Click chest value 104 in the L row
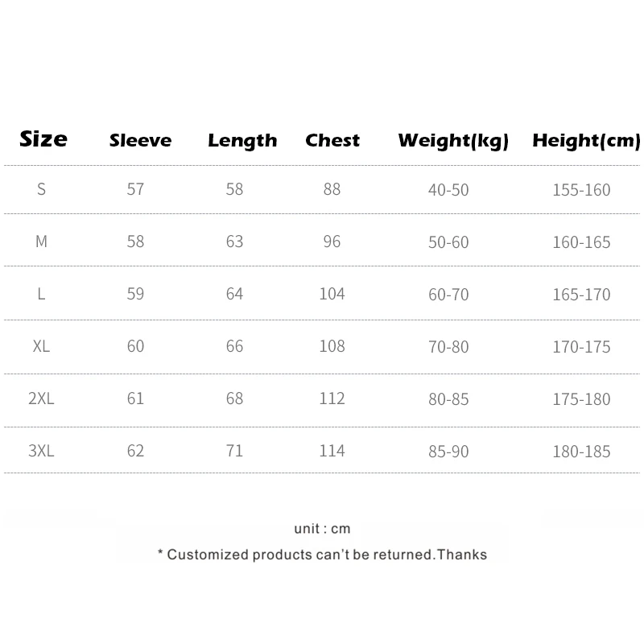 [332, 294]
